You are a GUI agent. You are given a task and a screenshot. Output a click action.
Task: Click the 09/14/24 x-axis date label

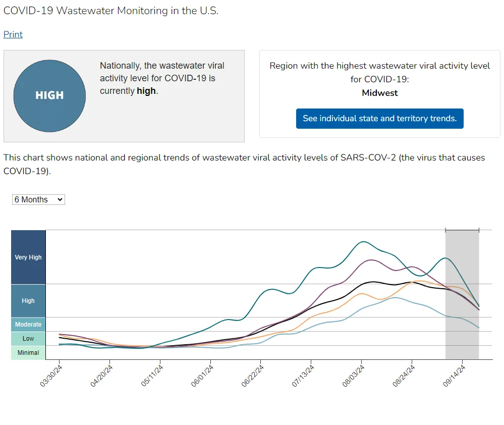pos(454,376)
